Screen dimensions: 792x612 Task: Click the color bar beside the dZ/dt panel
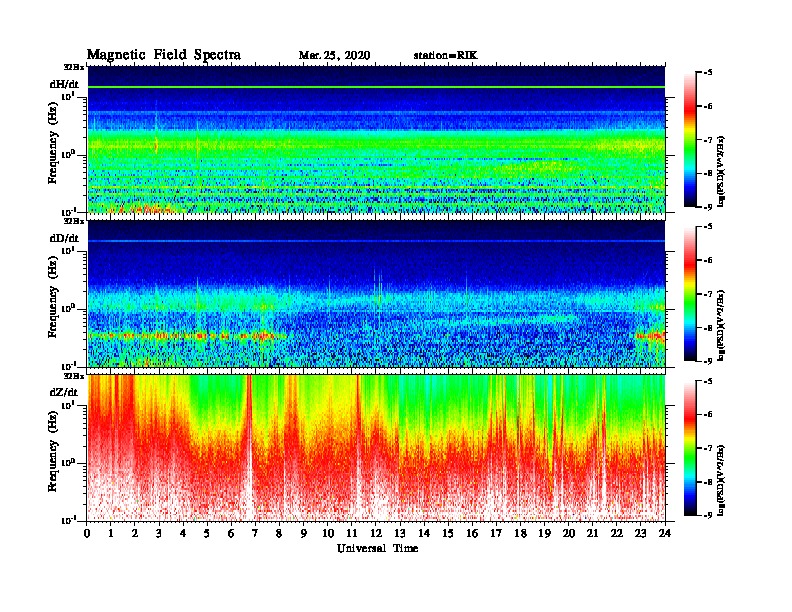click(x=690, y=448)
